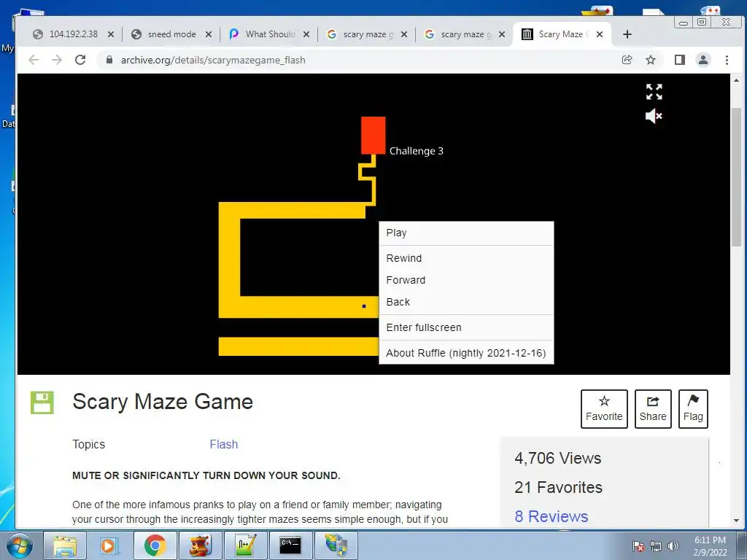
Task: Click the green floppy-disk software icon
Action: (x=42, y=402)
